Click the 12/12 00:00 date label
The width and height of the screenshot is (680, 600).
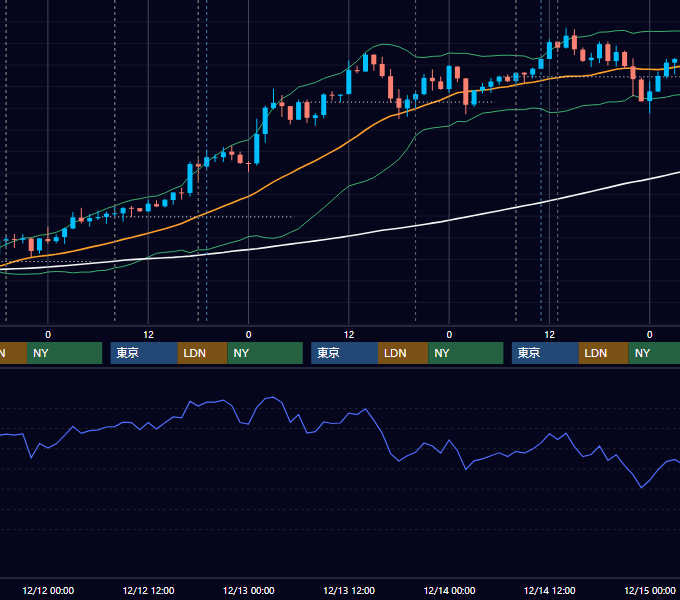[x=48, y=590]
